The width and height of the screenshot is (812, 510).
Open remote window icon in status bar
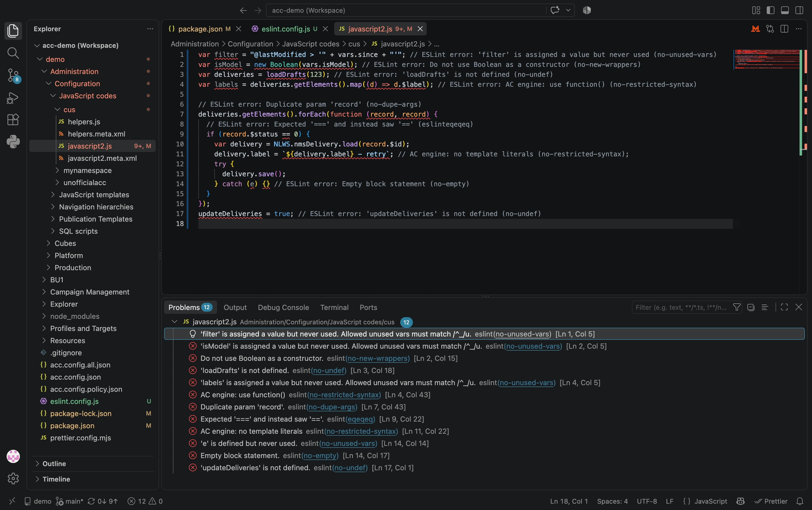pos(12,501)
